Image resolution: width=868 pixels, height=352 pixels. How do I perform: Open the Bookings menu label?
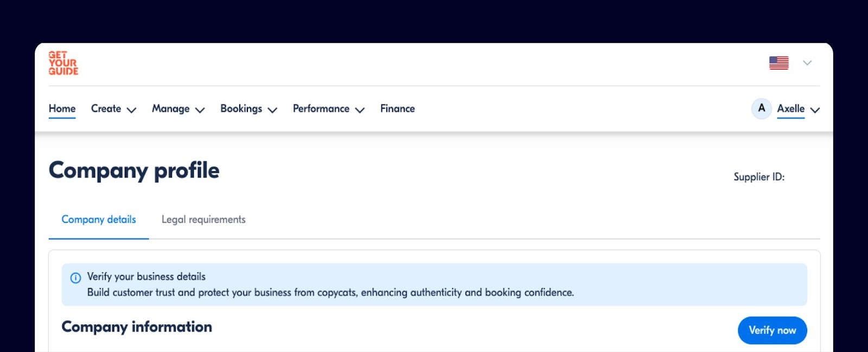click(x=241, y=109)
